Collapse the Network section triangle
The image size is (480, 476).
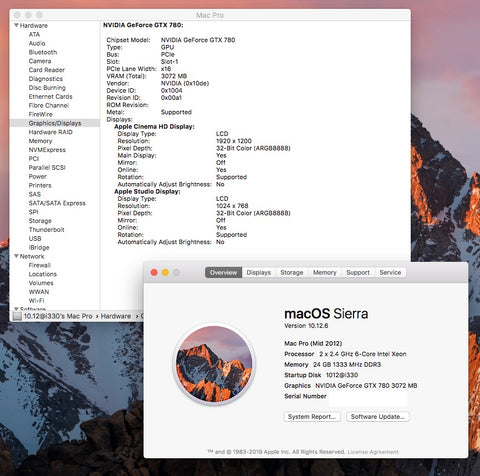(16, 256)
